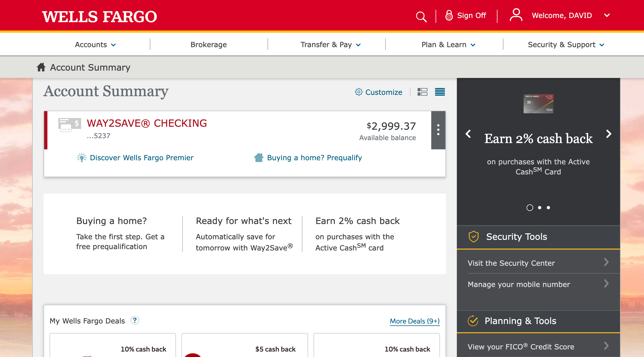Expand the Welcome, DAVID dropdown arrow
The height and width of the screenshot is (357, 644).
607,16
